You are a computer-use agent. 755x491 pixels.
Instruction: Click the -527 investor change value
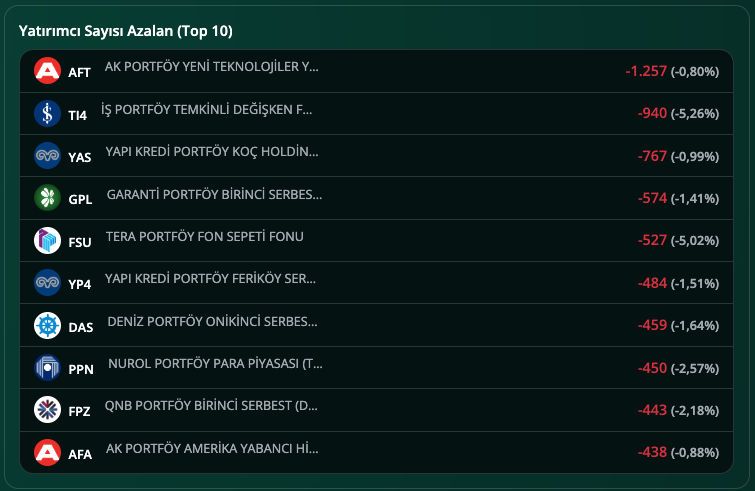point(652,240)
